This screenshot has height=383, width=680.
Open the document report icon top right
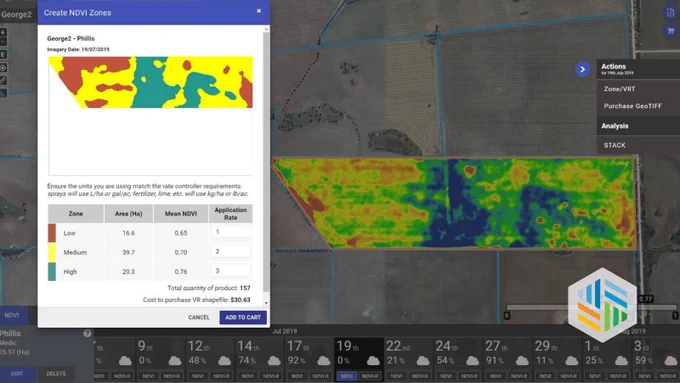coord(670,12)
